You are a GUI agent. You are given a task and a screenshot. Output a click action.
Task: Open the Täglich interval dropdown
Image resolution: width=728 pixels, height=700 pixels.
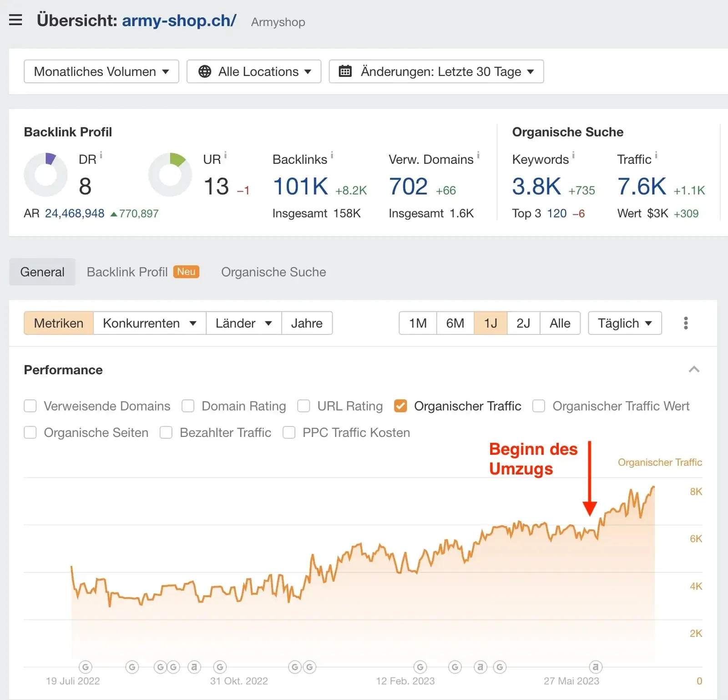pos(625,323)
